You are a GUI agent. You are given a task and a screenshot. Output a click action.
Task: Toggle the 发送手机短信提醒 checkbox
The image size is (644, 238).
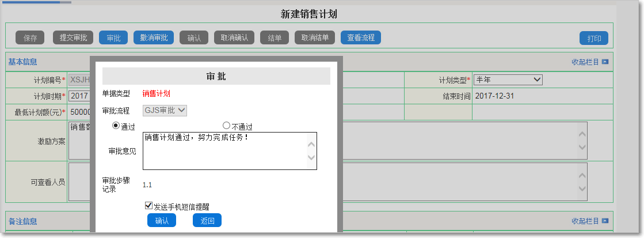[x=148, y=206]
